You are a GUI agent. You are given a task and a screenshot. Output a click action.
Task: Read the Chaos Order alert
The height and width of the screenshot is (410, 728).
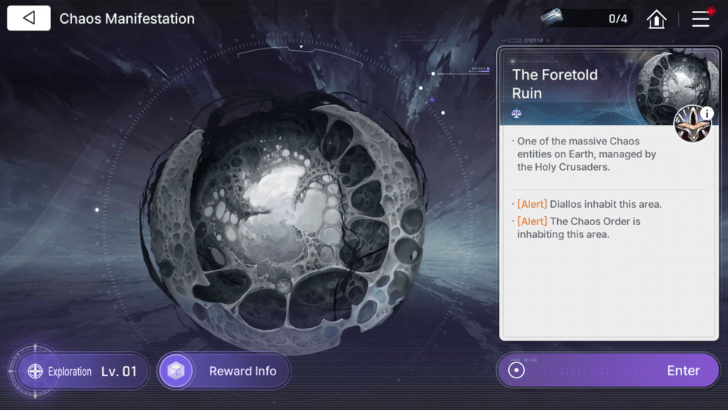(x=578, y=228)
